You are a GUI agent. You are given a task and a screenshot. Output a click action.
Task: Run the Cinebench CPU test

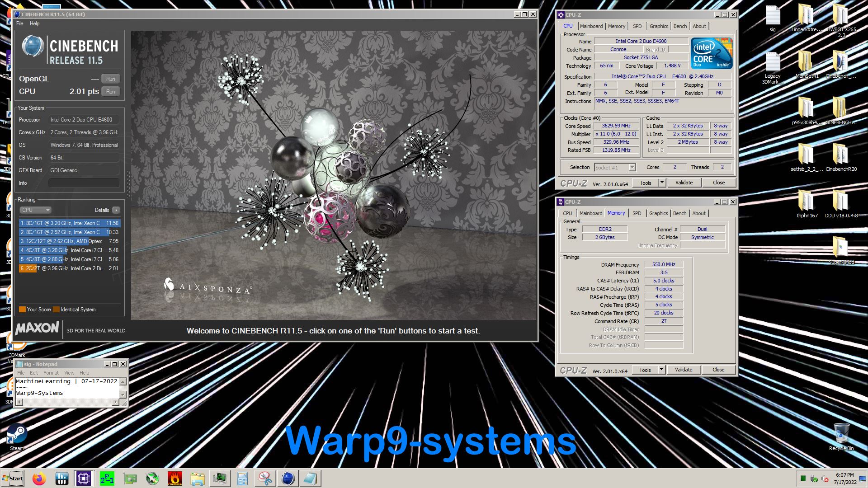coord(110,91)
